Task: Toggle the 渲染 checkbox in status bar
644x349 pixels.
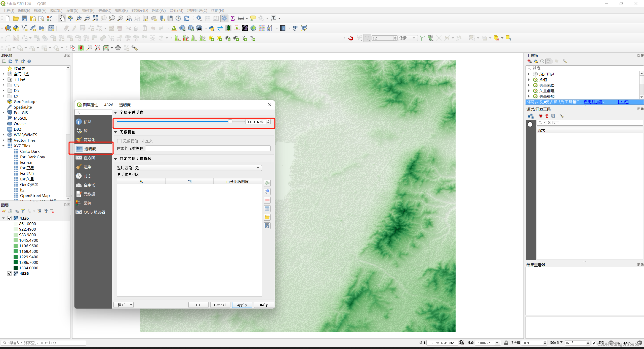Action: [x=594, y=343]
